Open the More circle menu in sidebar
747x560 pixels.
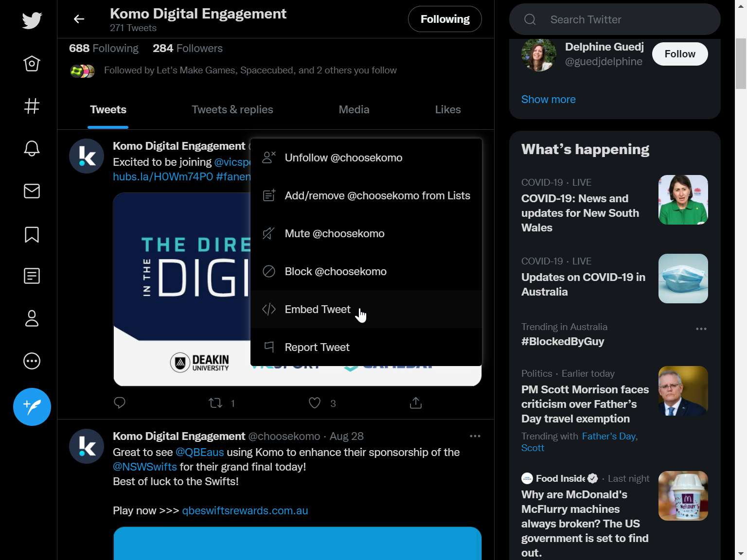pyautogui.click(x=32, y=361)
